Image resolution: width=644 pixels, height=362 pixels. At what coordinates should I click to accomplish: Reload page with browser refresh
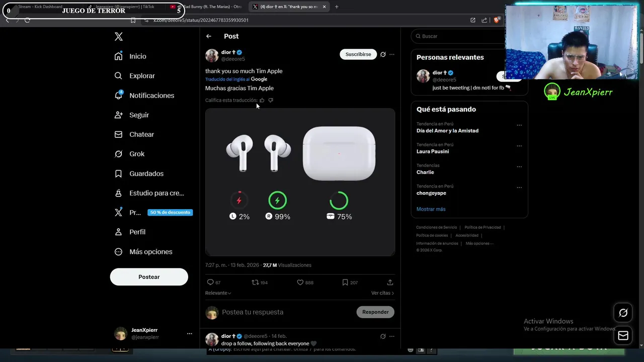(x=27, y=20)
